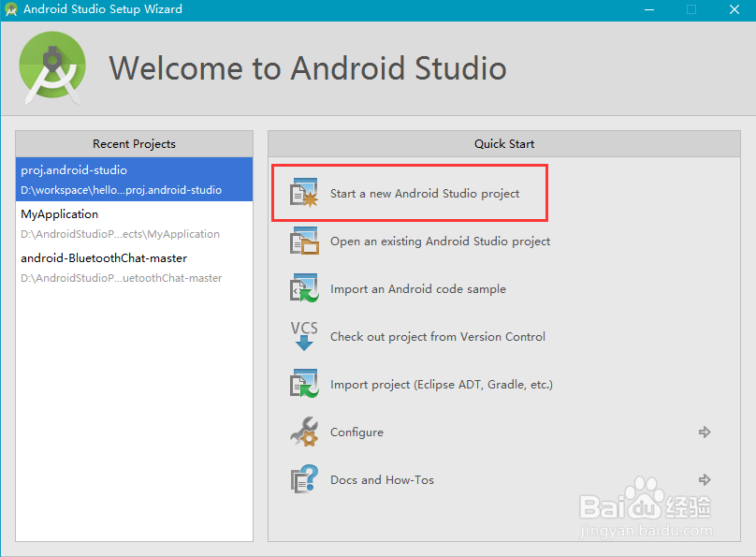Click the VCS checkout arrow icon
Image resolution: width=756 pixels, height=557 pixels.
(x=304, y=336)
